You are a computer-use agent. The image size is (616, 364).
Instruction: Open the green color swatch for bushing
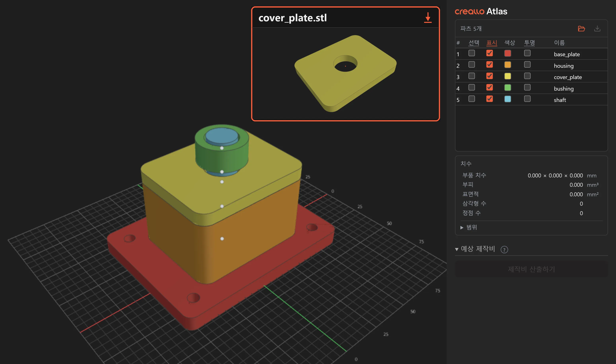507,88
